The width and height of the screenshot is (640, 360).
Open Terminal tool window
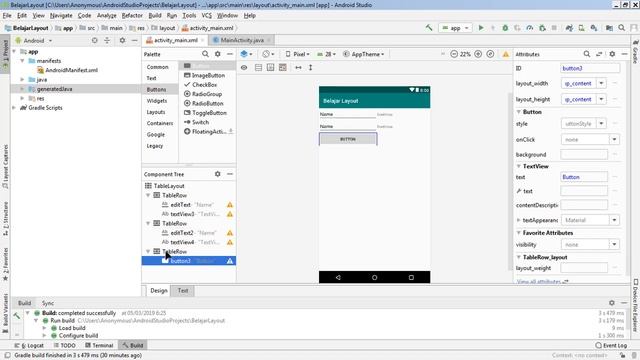tap(99, 345)
